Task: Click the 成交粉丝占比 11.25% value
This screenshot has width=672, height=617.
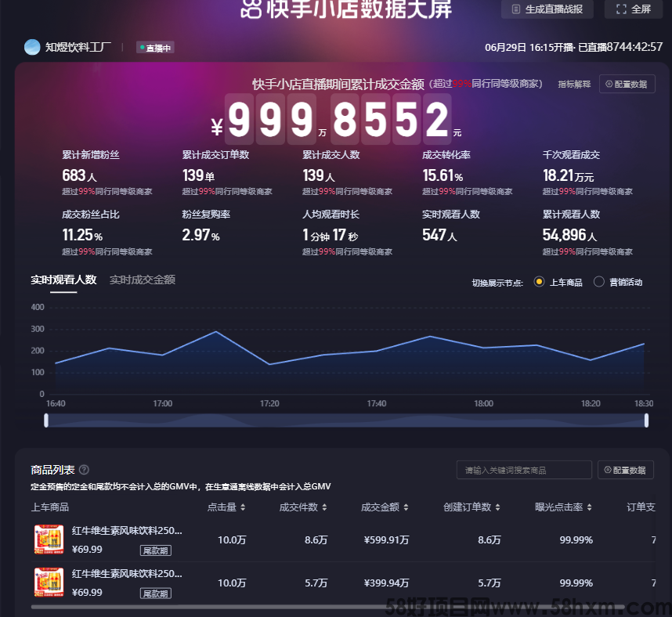Action: click(82, 235)
